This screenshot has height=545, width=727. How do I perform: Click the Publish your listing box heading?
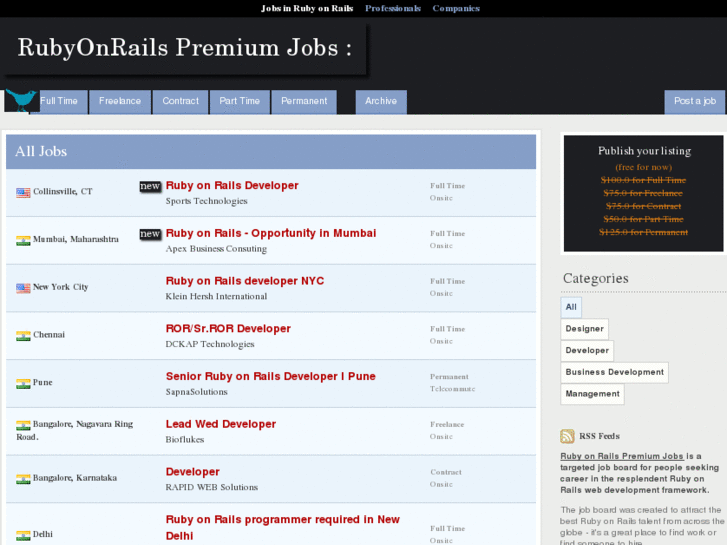tap(644, 151)
